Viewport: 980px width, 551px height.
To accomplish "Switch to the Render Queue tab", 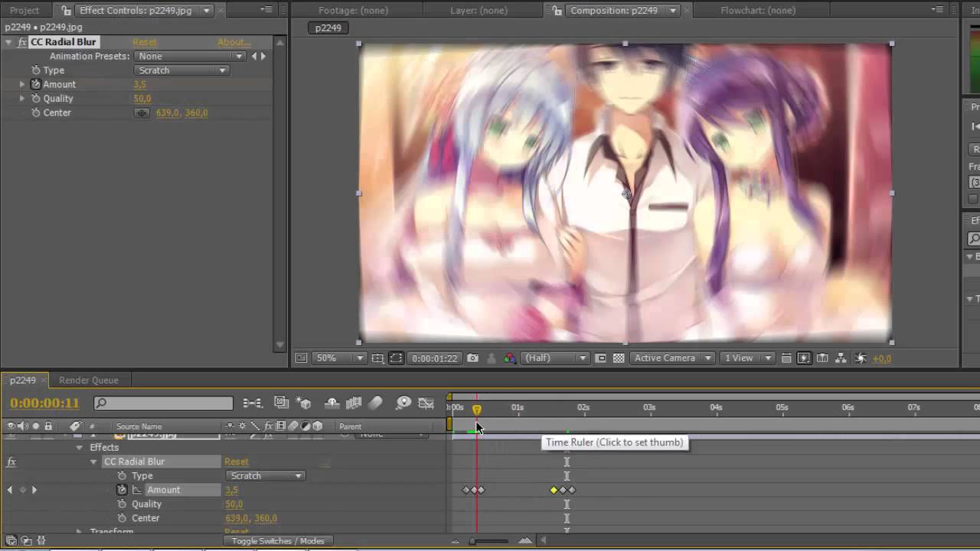I will (x=89, y=380).
